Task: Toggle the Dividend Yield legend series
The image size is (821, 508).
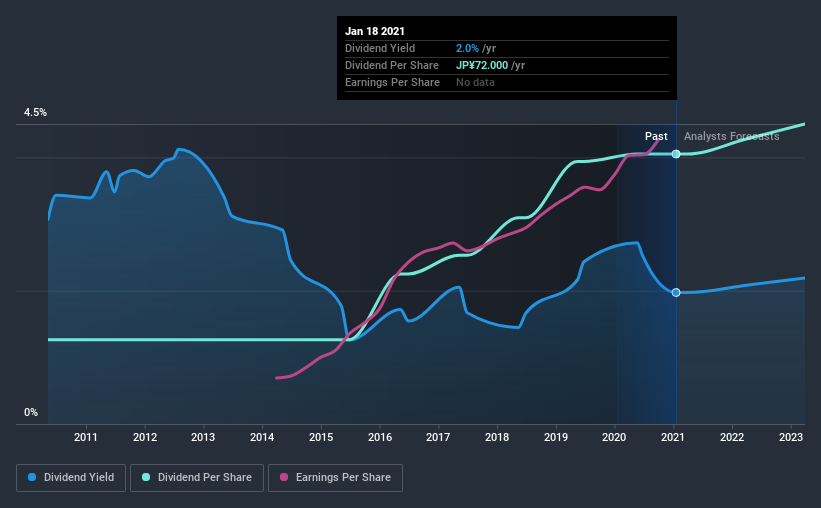Action: (x=71, y=478)
